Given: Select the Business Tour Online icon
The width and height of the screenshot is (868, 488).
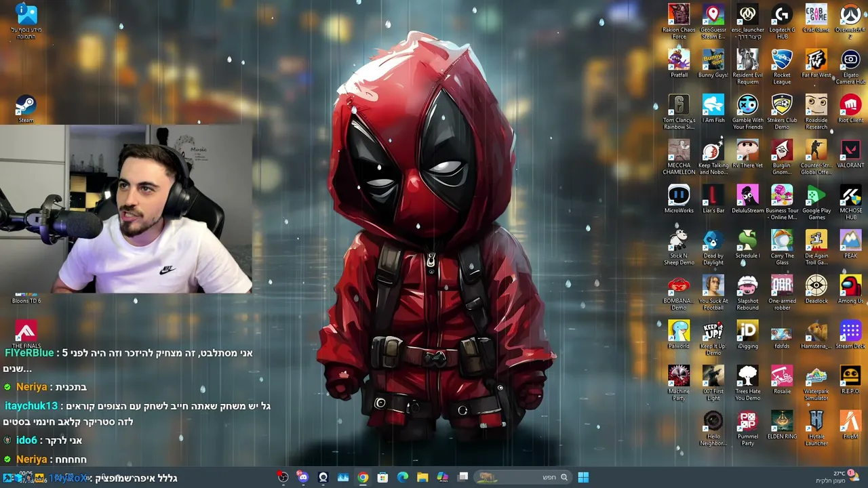Looking at the screenshot, I should coord(782,202).
